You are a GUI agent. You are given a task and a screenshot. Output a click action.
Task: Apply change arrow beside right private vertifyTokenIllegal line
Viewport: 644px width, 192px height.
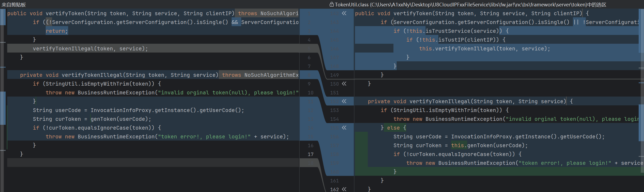coord(344,101)
